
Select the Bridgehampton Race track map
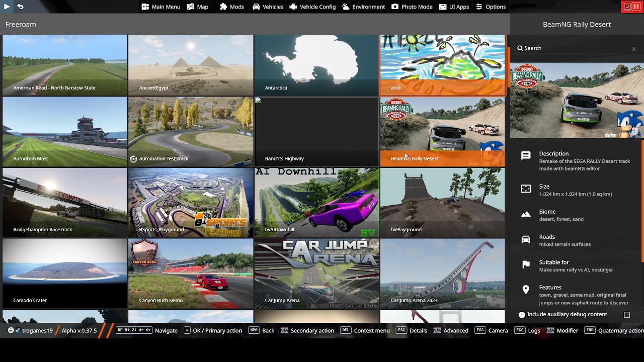coord(65,203)
